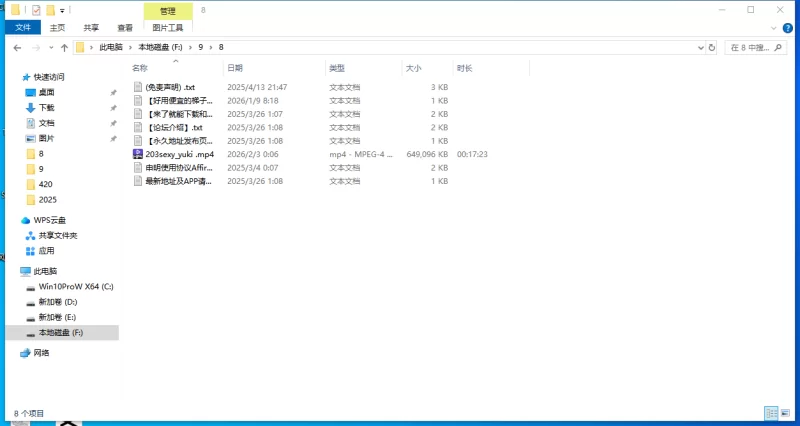Collapse the ribbon chevron
This screenshot has height=426, width=800.
coord(773,28)
